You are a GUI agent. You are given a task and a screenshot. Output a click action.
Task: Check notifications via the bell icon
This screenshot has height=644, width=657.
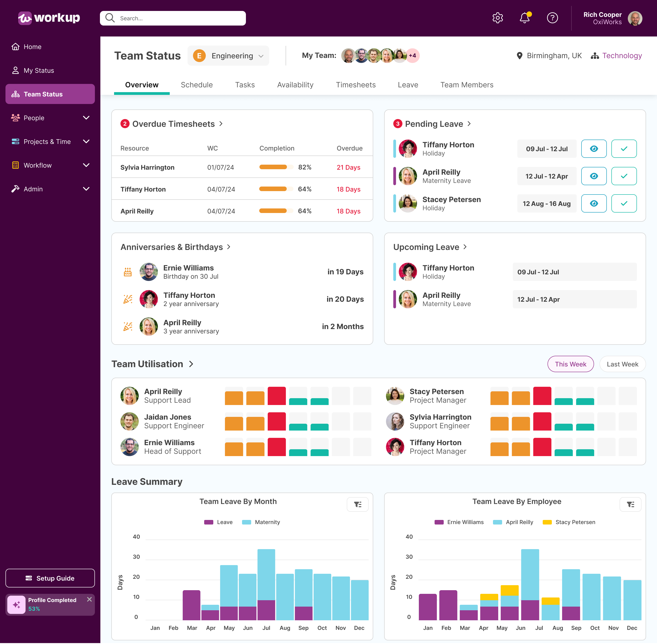pos(524,18)
